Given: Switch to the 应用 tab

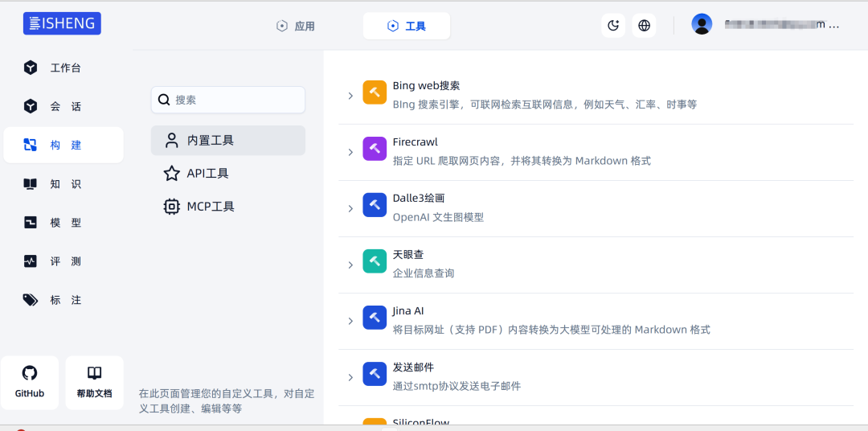Looking at the screenshot, I should pyautogui.click(x=296, y=26).
